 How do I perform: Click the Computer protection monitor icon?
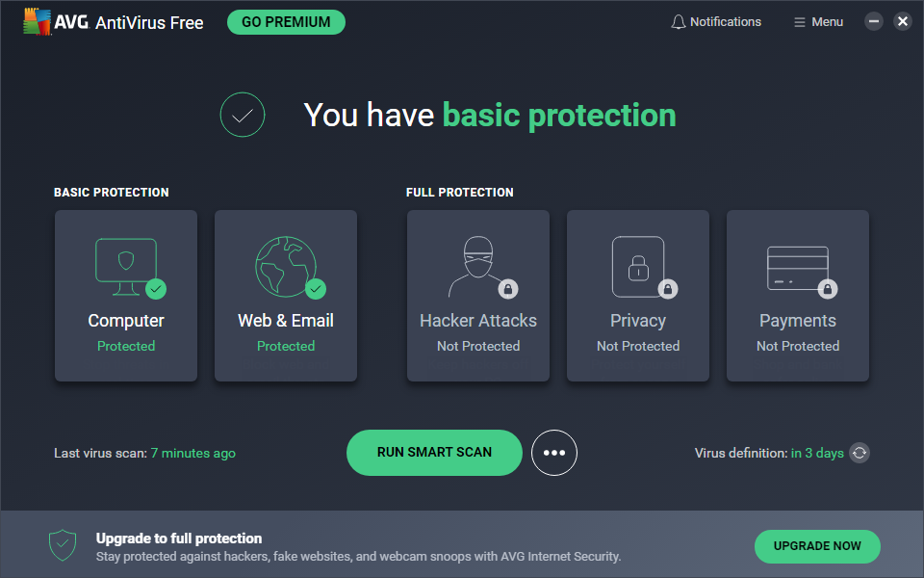click(126, 267)
